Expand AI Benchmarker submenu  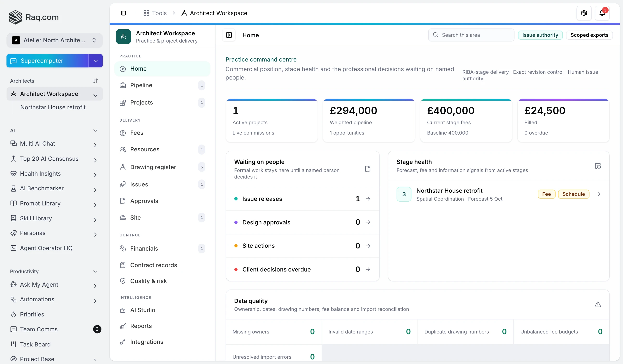point(95,190)
